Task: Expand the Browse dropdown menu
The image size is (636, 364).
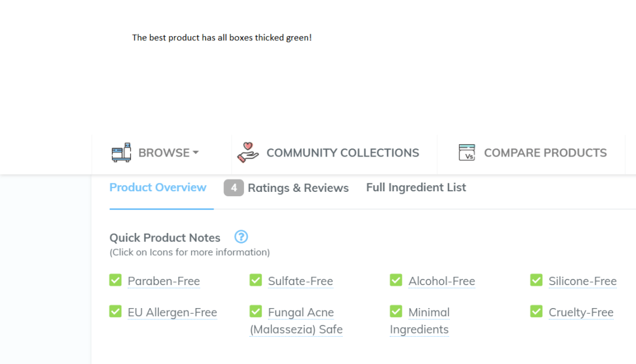Action: 168,153
